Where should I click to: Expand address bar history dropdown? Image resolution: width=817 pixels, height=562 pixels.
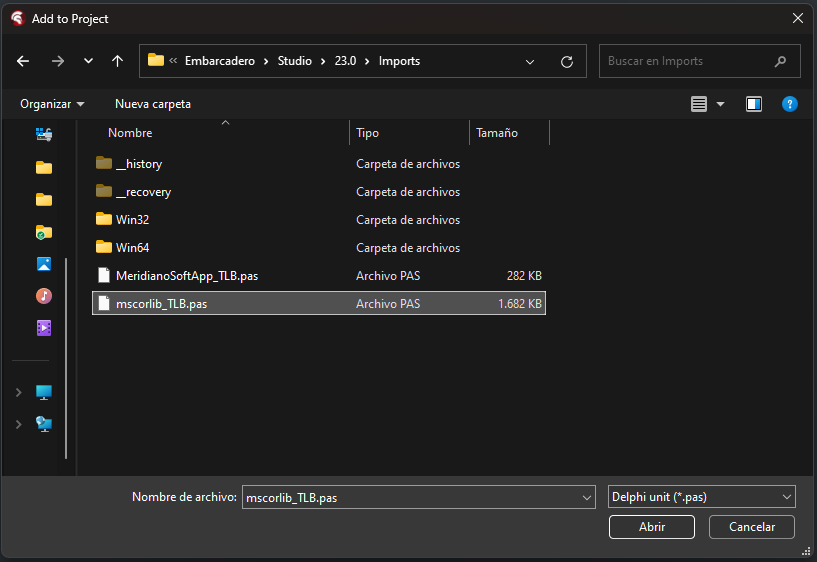pos(530,61)
